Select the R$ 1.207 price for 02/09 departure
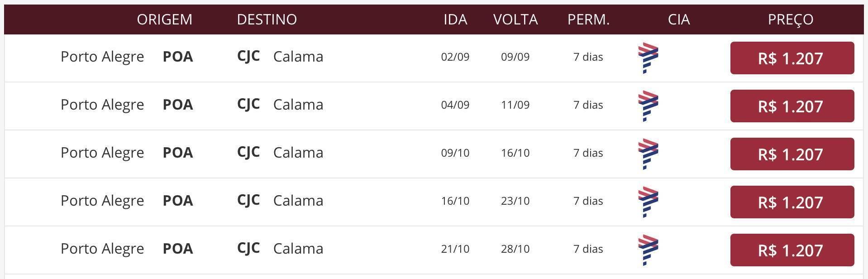Screen dimensions: 868x279 click(792, 58)
